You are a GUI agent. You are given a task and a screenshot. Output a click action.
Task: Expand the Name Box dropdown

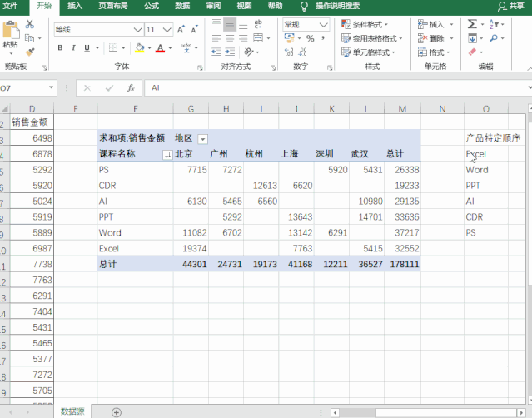[x=52, y=87]
